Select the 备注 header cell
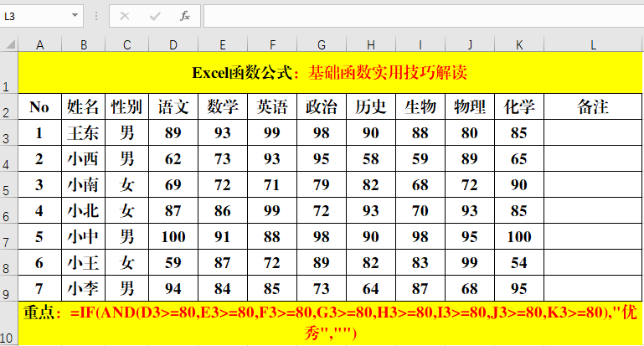This screenshot has height=346, width=644. pyautogui.click(x=593, y=106)
